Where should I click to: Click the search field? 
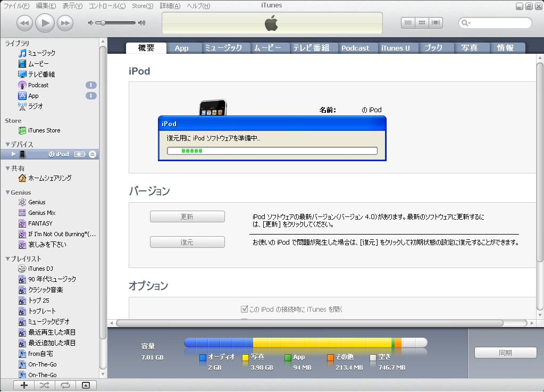click(x=495, y=23)
